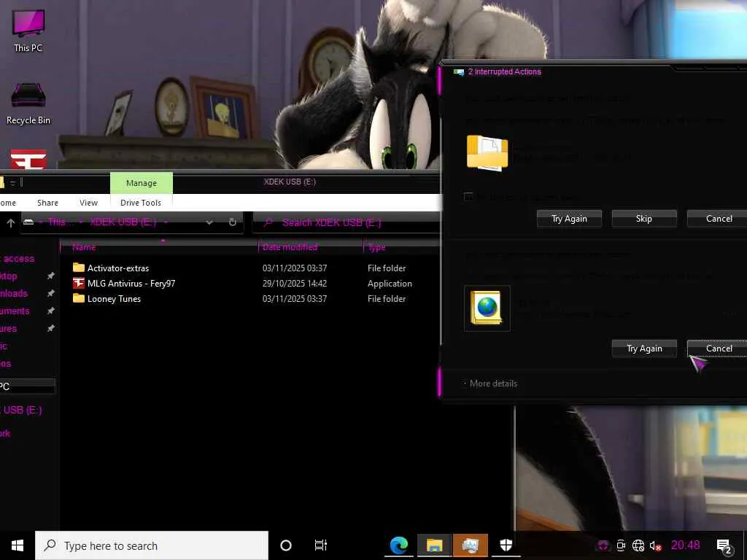Image resolution: width=747 pixels, height=560 pixels.
Task: Toggle the pin beside the fourth Quick access entry
Action: 50,329
